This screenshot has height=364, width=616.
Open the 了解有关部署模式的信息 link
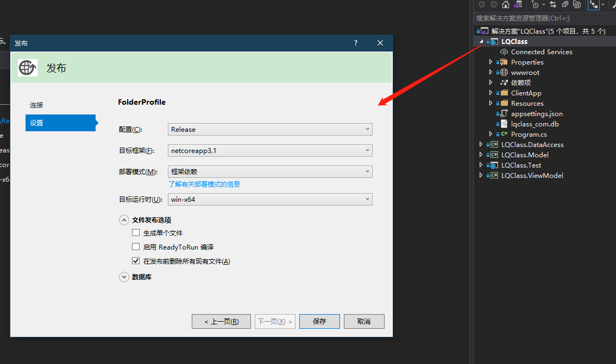pyautogui.click(x=204, y=184)
